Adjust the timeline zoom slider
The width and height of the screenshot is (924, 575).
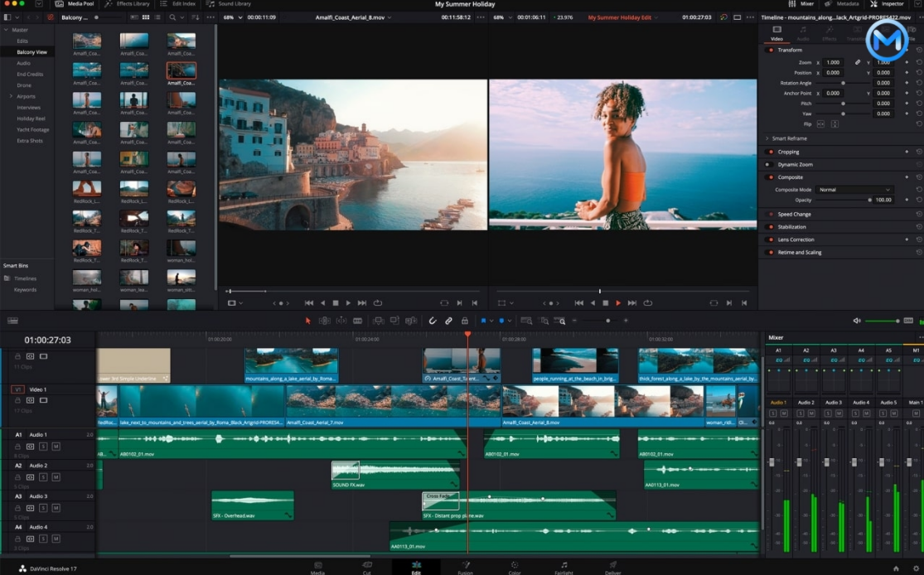point(607,321)
